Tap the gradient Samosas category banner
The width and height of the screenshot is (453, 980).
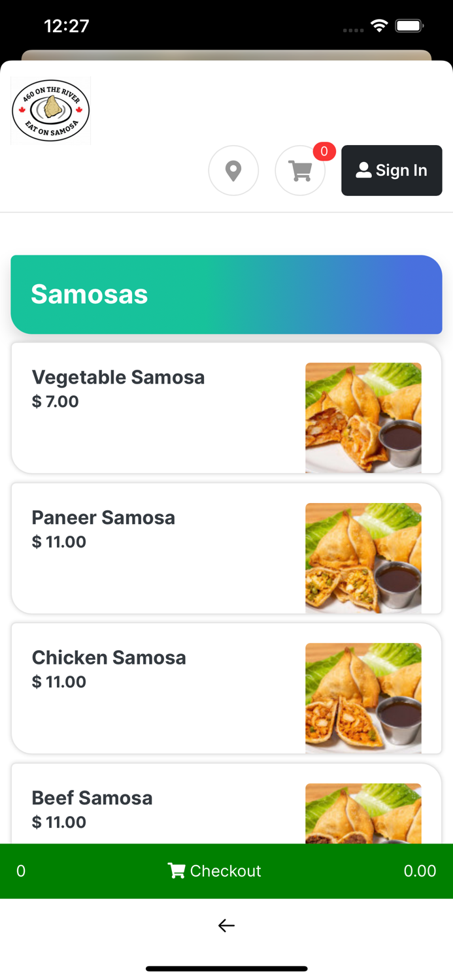click(x=226, y=294)
